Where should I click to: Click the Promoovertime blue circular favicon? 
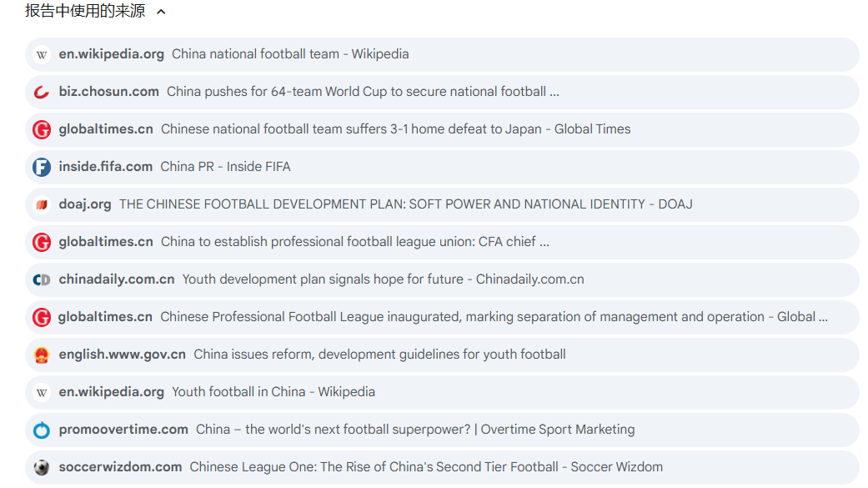coord(42,430)
